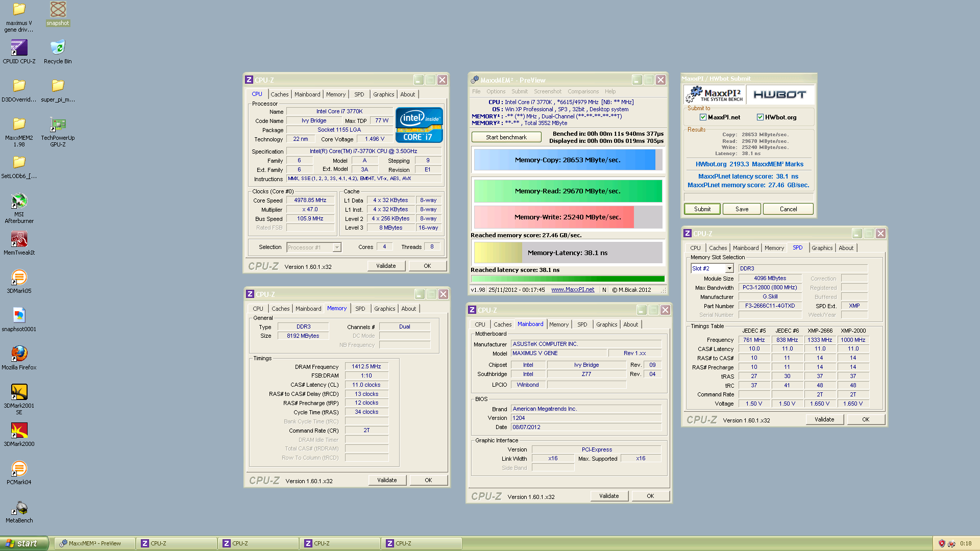Open the Comparisons menu in MaxxMEM²
This screenshot has width=980, height=551.
coord(583,91)
